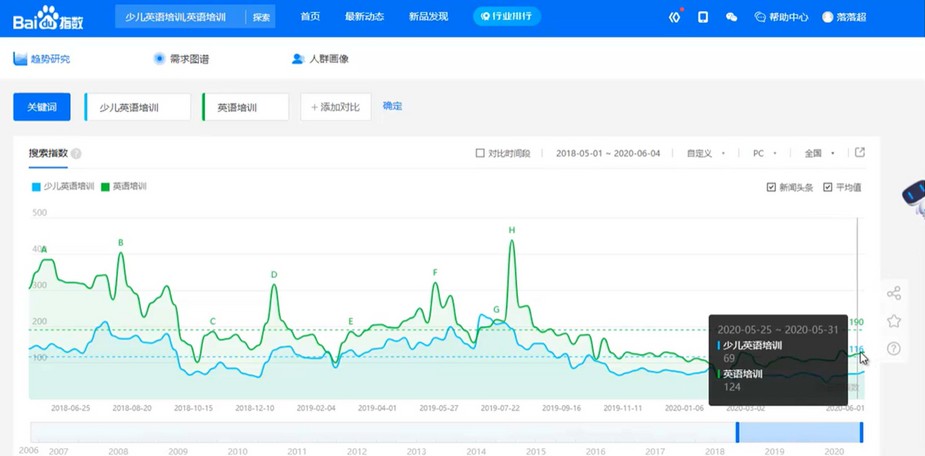This screenshot has height=456, width=925.
Task: Switch to 人群画像 tab
Action: [320, 59]
